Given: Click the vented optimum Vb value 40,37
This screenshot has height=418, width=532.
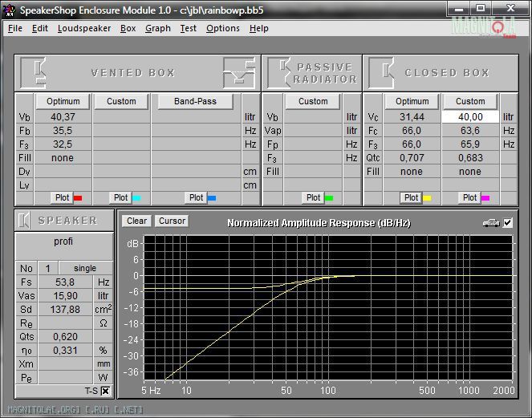Looking at the screenshot, I should coord(63,116).
